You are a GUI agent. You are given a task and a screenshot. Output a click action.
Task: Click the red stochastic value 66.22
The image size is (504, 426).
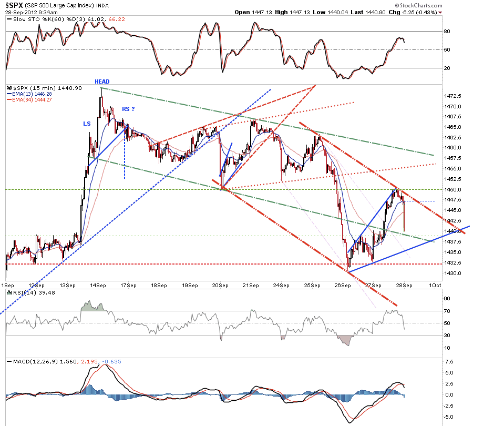tap(117, 19)
